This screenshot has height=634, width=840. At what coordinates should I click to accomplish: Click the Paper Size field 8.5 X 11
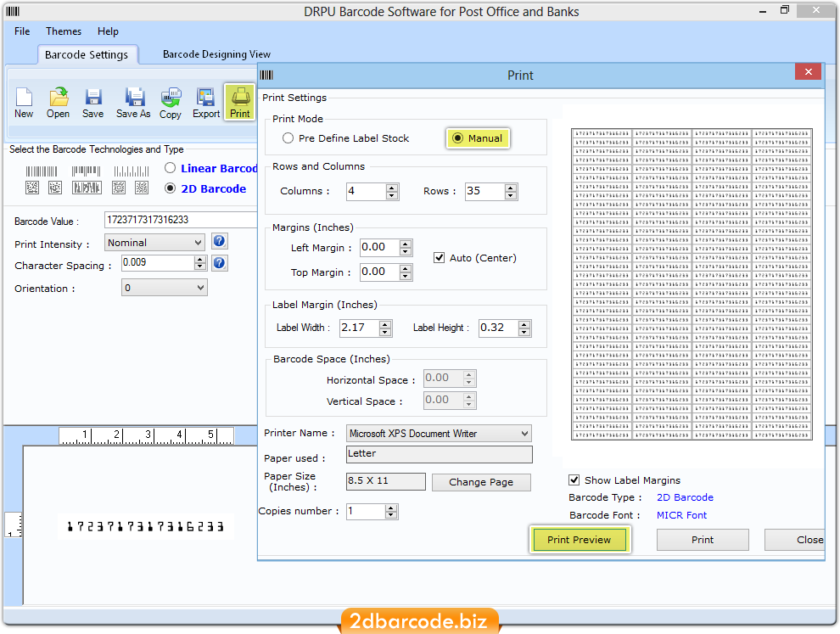386,481
